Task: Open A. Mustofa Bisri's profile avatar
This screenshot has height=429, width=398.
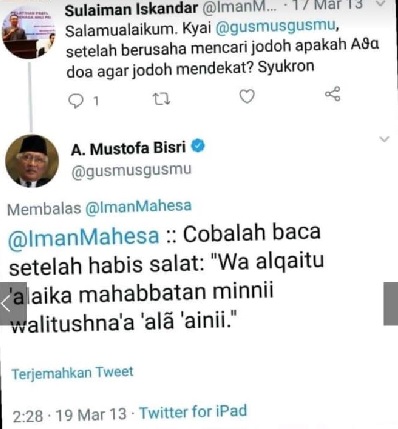Action: click(32, 161)
